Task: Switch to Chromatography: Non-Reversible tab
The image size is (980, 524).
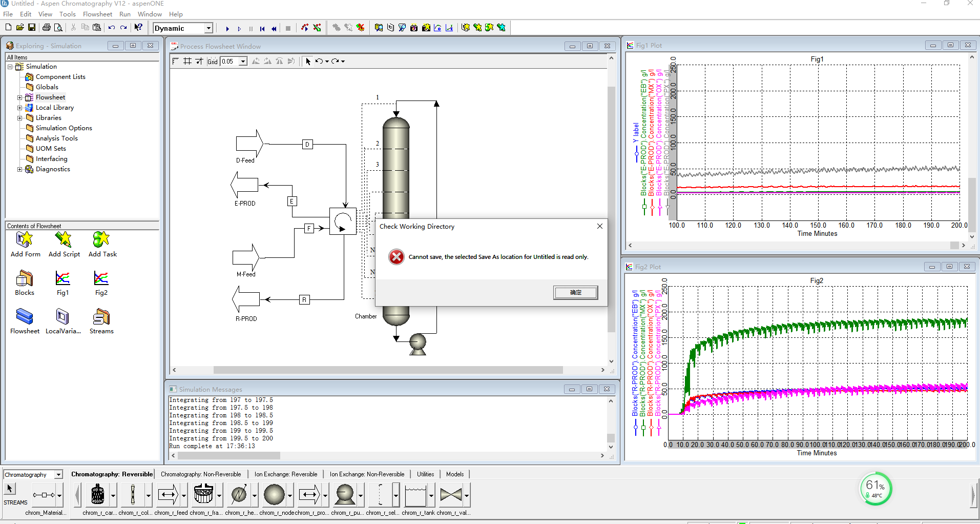Action: [x=201, y=474]
